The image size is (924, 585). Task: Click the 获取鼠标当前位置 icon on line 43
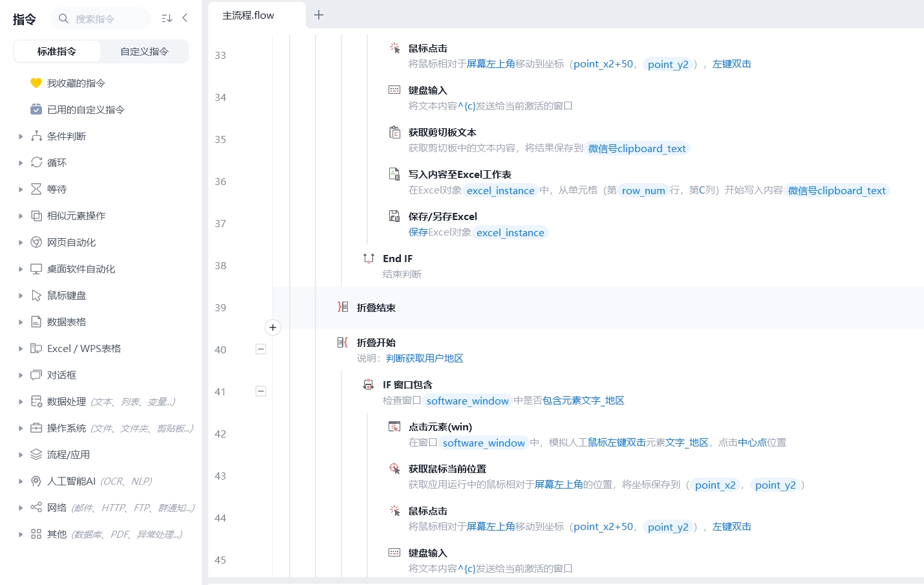click(394, 469)
